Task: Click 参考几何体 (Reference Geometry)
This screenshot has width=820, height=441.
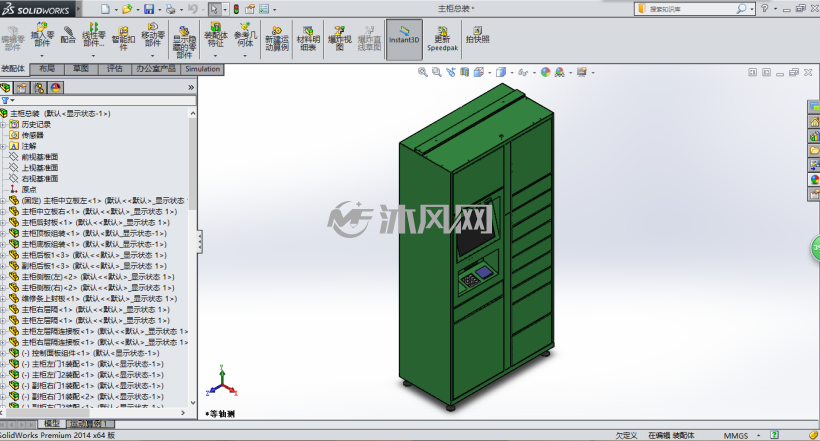Action: click(245, 36)
